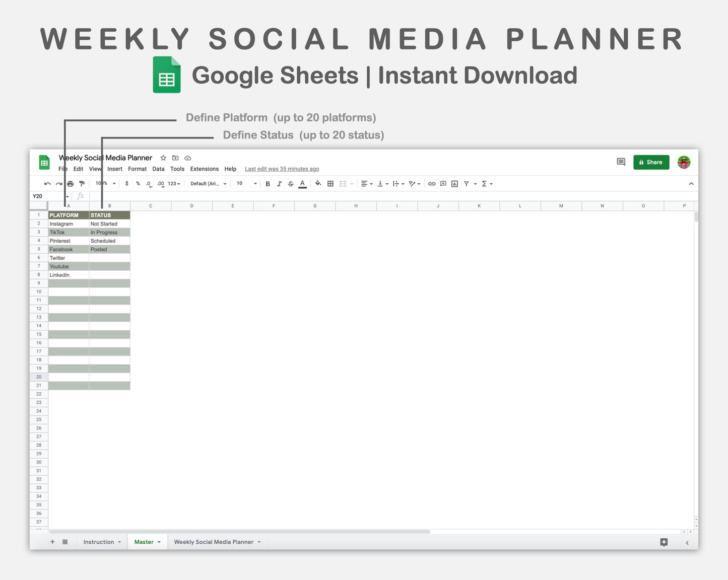Open the font family dropdown
Screen dimensions: 728x580
[x=207, y=183]
